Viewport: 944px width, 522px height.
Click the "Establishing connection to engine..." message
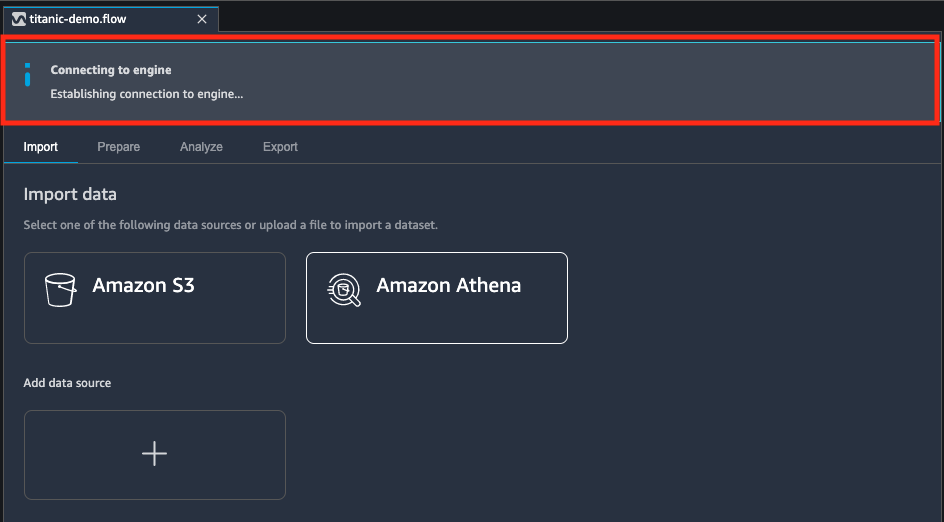tap(147, 94)
